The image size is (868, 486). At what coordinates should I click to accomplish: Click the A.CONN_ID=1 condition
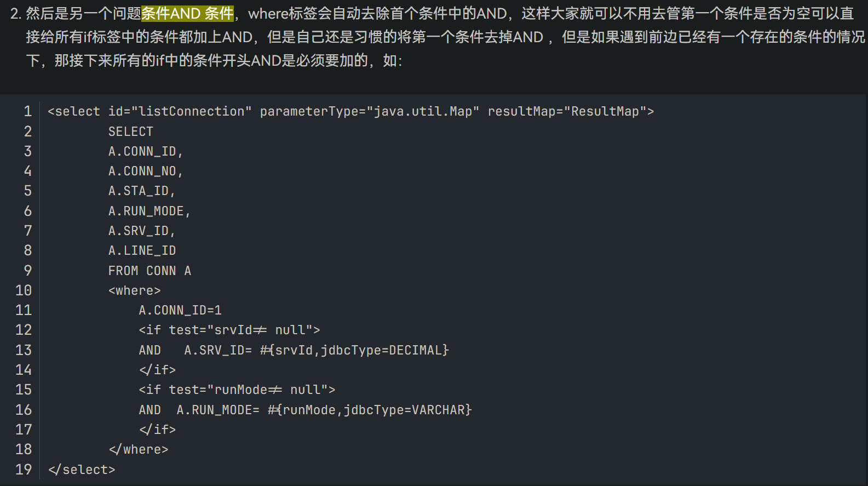point(180,310)
